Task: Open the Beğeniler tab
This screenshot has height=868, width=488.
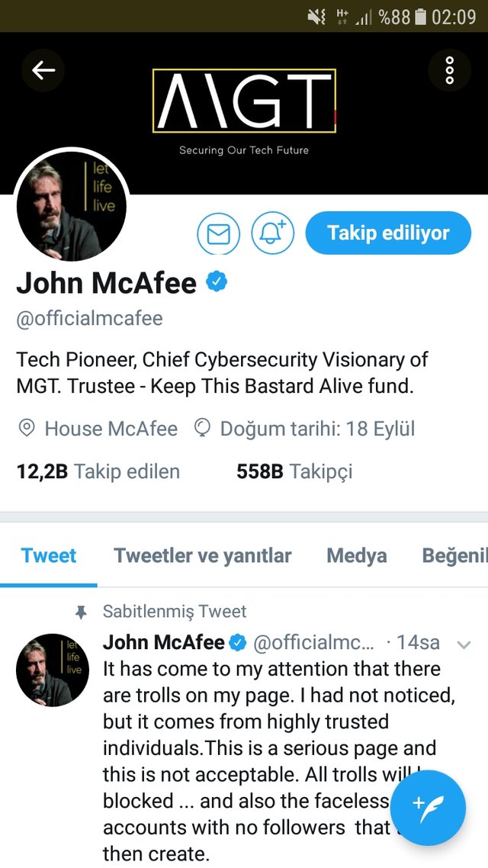Action: tap(454, 555)
